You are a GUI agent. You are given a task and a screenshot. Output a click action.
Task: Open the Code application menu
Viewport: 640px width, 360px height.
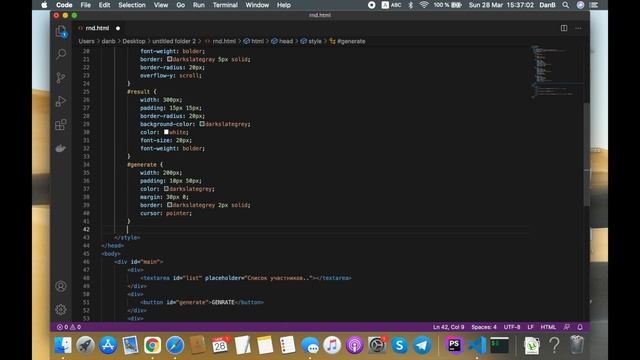(64, 5)
